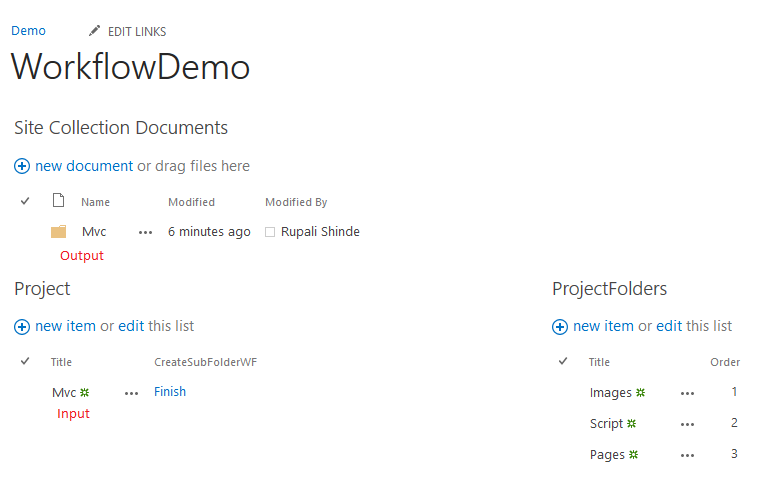The image size is (781, 489).
Task: Open ellipsis menu for Images item
Action: coord(687,393)
